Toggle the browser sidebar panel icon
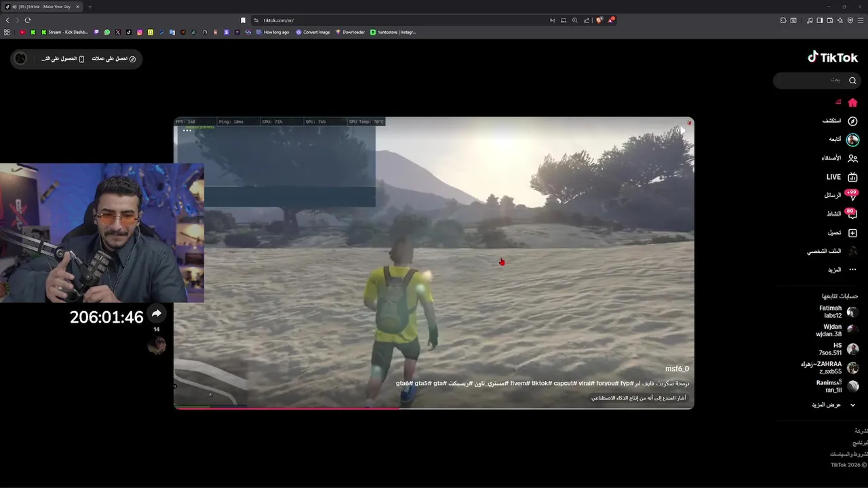The width and height of the screenshot is (868, 488). pyautogui.click(x=820, y=20)
